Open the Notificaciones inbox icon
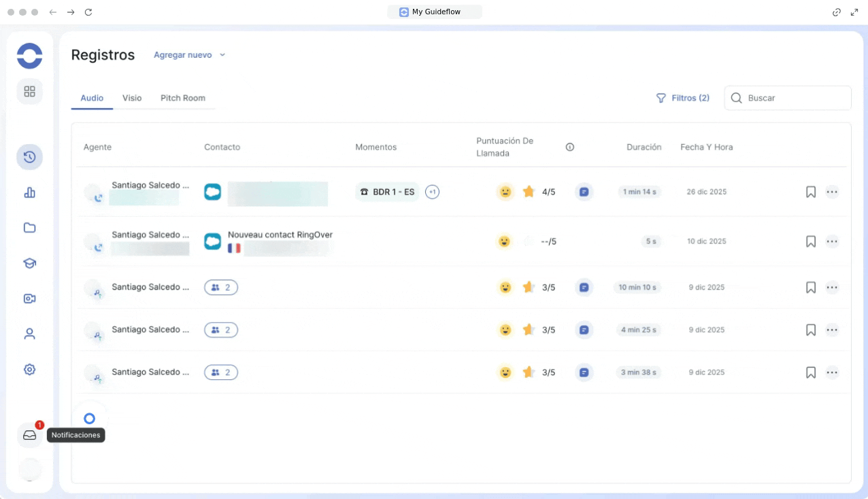This screenshot has height=499, width=868. click(29, 435)
